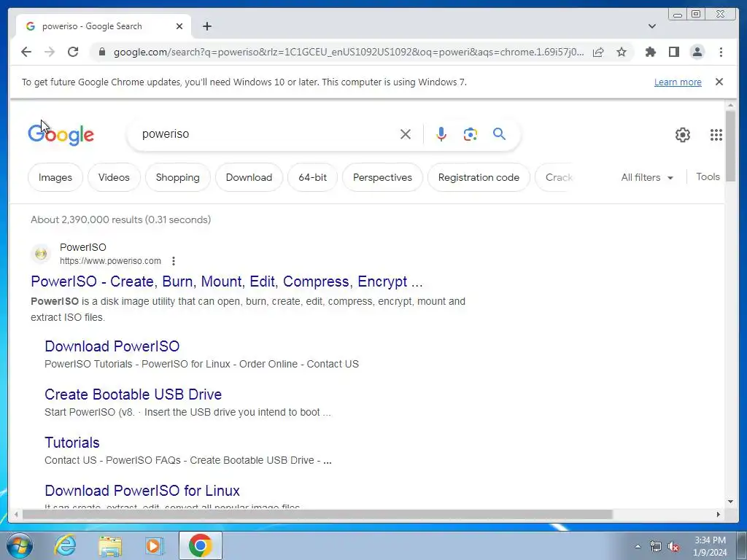This screenshot has width=747, height=560.
Task: Select the Crack filter chip
Action: (x=555, y=177)
